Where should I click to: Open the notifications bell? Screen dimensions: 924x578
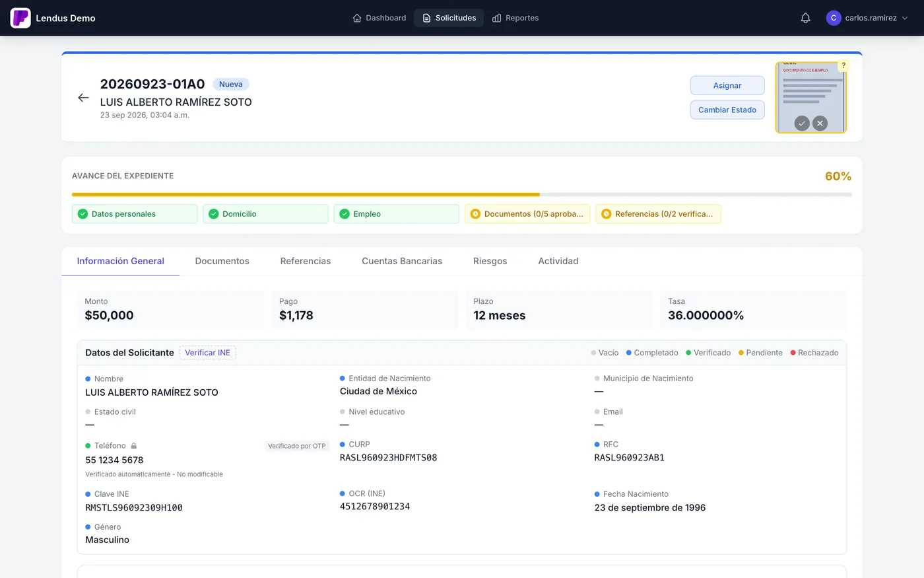(805, 18)
